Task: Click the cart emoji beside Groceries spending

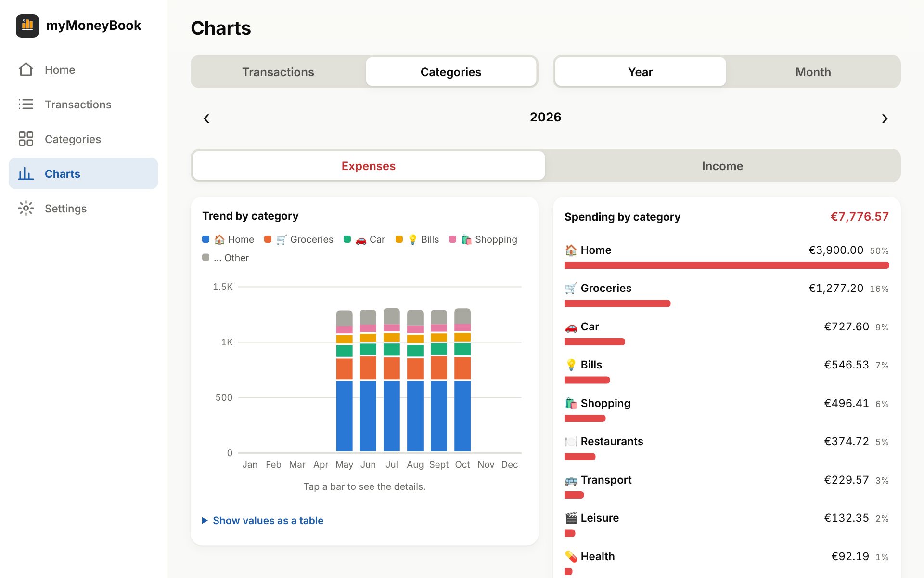Action: [571, 288]
